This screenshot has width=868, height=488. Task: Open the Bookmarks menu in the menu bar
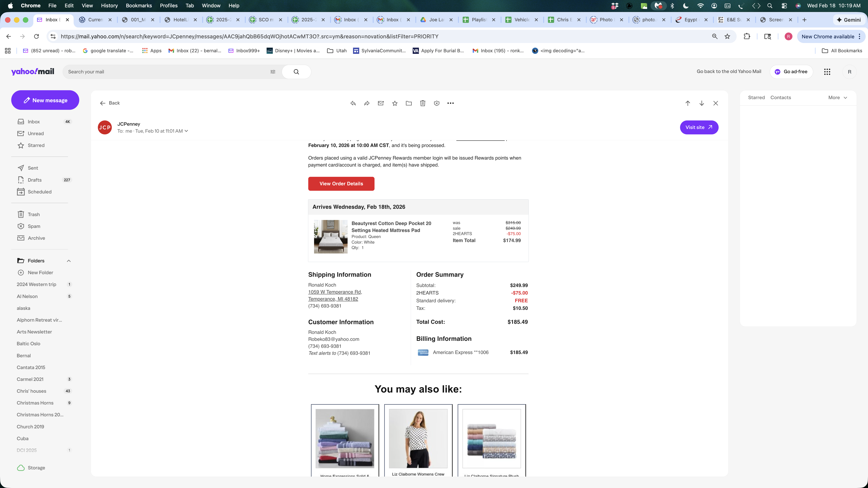[x=139, y=5]
